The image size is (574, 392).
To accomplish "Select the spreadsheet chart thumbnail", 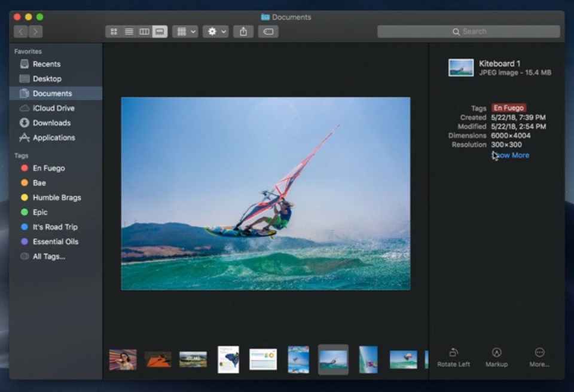I will (x=263, y=359).
